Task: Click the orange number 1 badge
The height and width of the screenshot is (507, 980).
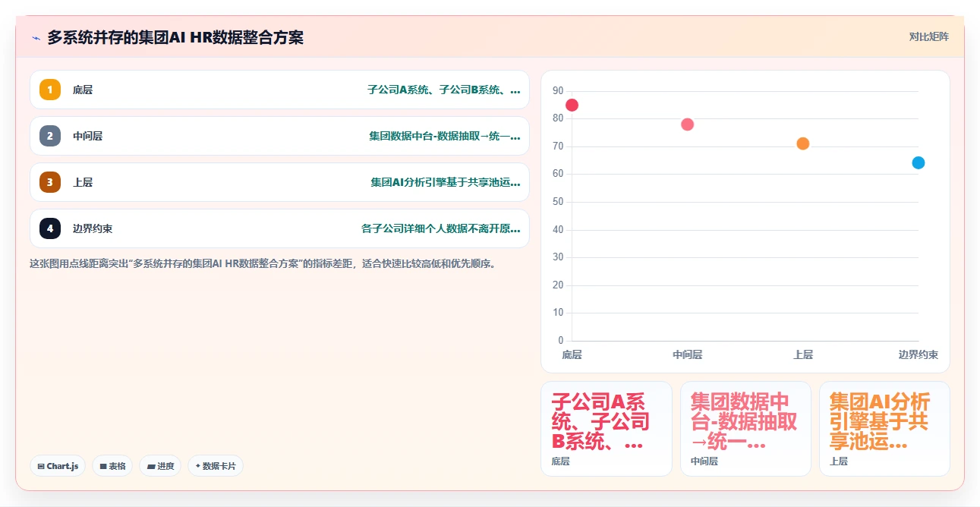Action: tap(50, 90)
